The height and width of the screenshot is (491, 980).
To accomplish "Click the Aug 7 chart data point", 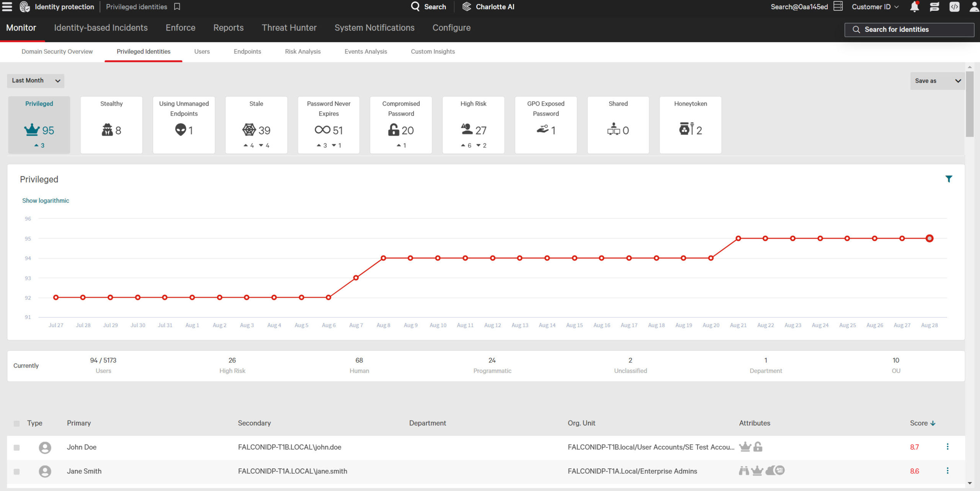I will coord(356,278).
